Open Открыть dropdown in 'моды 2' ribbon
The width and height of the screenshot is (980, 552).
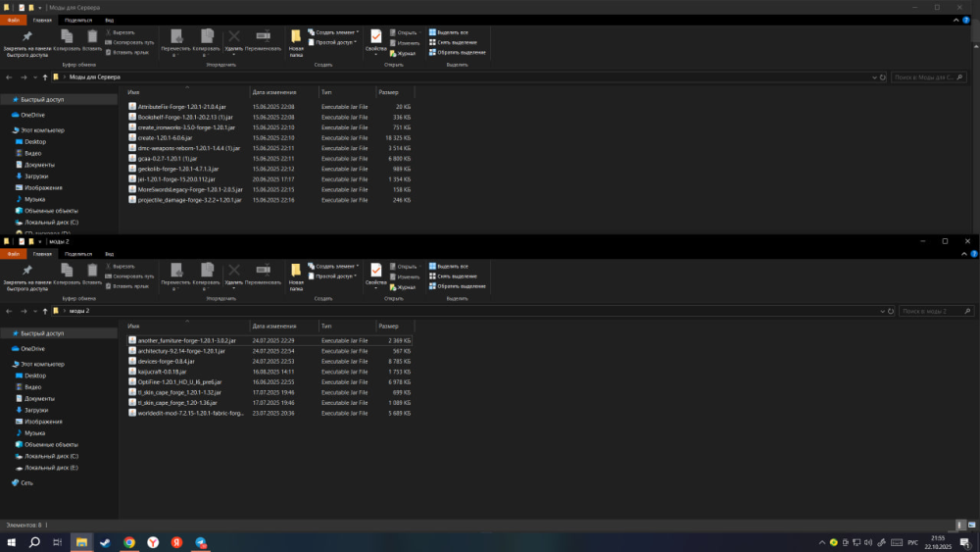(x=407, y=267)
